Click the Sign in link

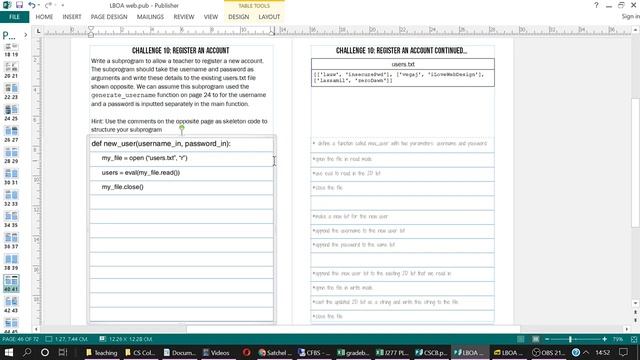(631, 16)
